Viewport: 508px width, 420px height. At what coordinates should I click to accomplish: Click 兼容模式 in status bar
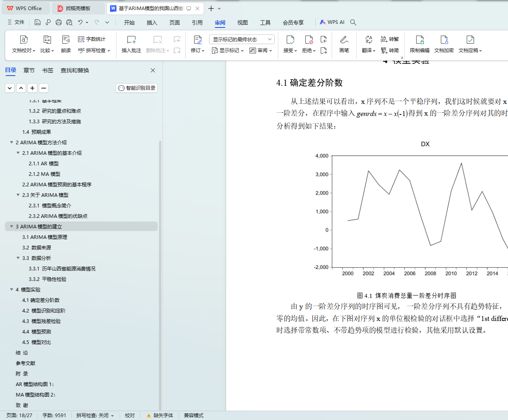194,416
